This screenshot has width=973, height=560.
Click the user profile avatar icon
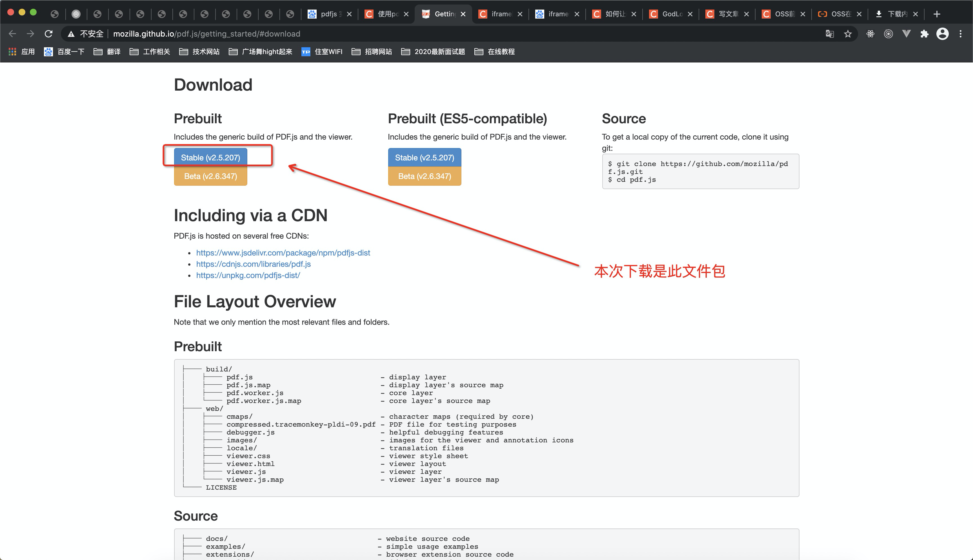pyautogui.click(x=943, y=34)
